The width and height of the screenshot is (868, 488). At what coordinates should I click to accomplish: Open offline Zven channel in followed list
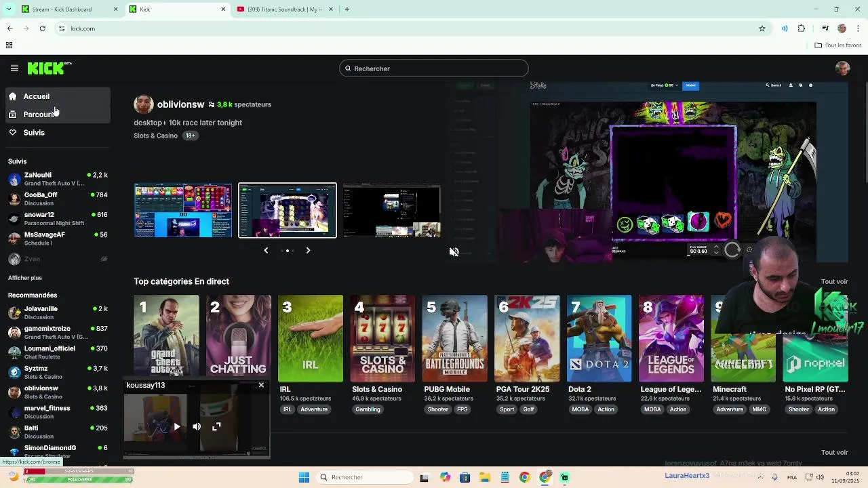tap(58, 259)
